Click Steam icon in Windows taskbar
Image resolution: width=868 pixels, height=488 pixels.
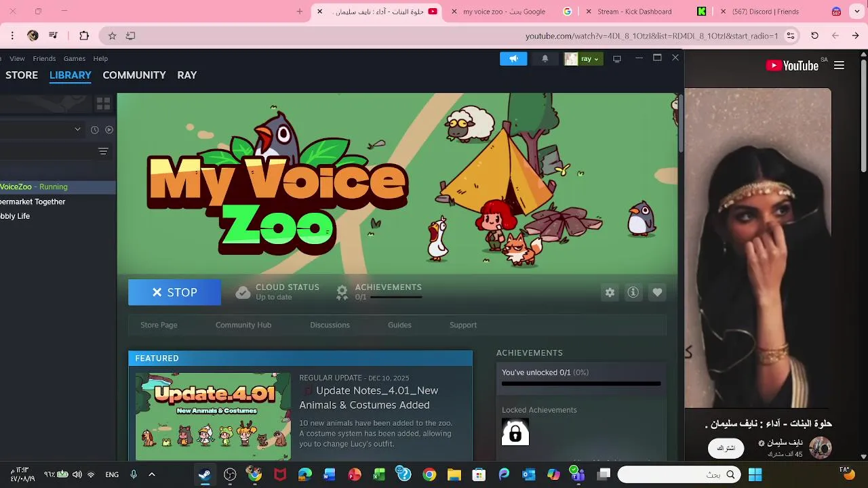tap(204, 474)
